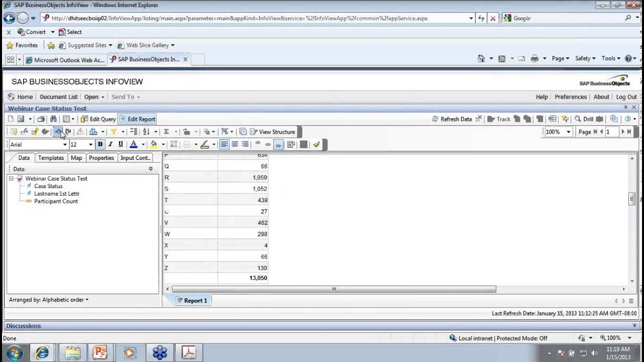Click the Edit Query button

click(98, 119)
